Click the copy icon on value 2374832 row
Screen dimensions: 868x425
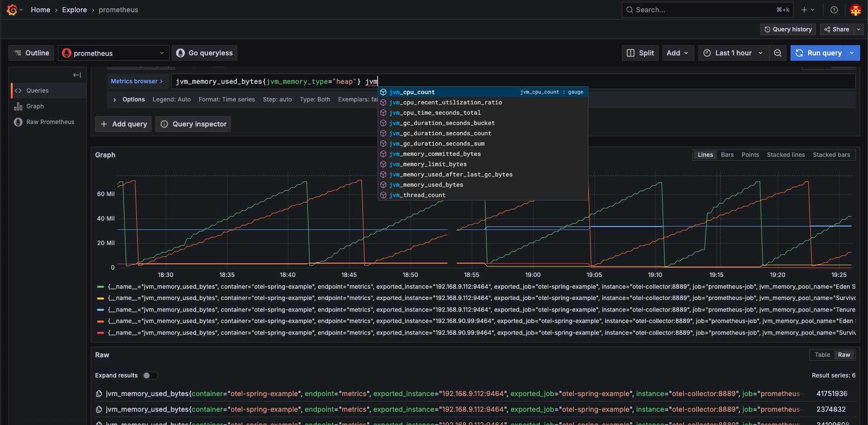click(99, 409)
